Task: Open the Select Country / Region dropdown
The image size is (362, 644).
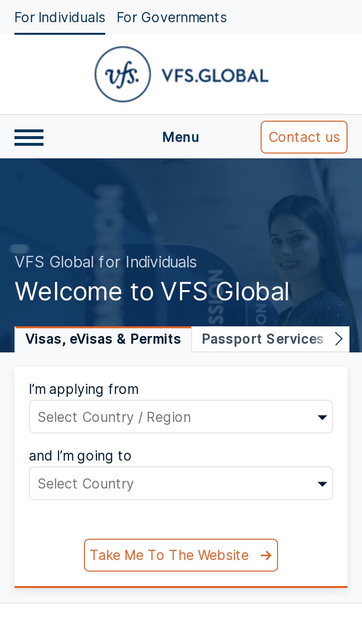Action: 181,417
